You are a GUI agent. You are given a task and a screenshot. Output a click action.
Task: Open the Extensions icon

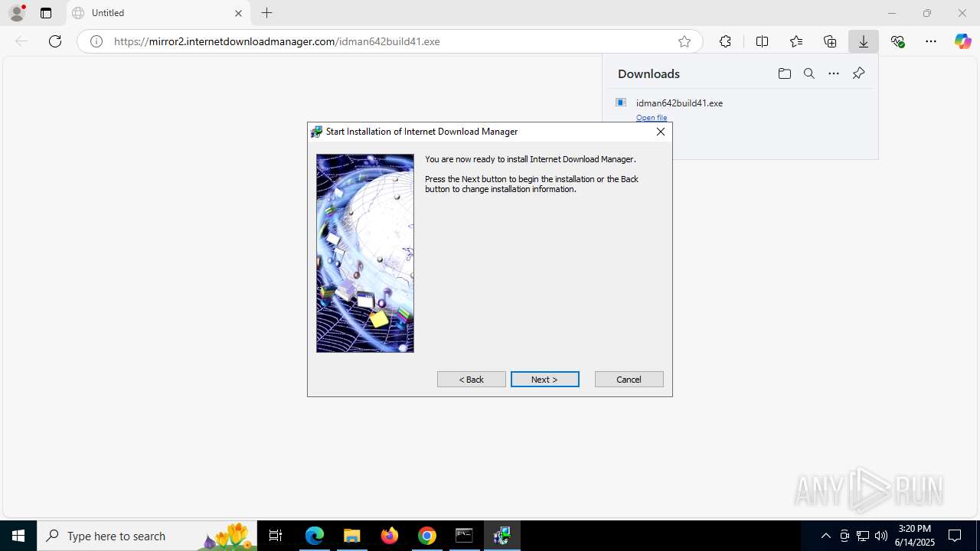(x=725, y=41)
